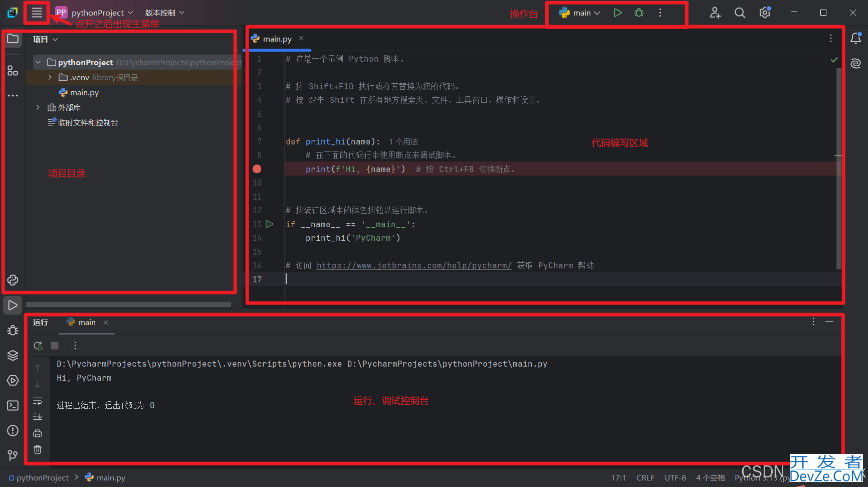Image resolution: width=868 pixels, height=487 pixels.
Task: Open the Problems tool window
Action: click(13, 430)
